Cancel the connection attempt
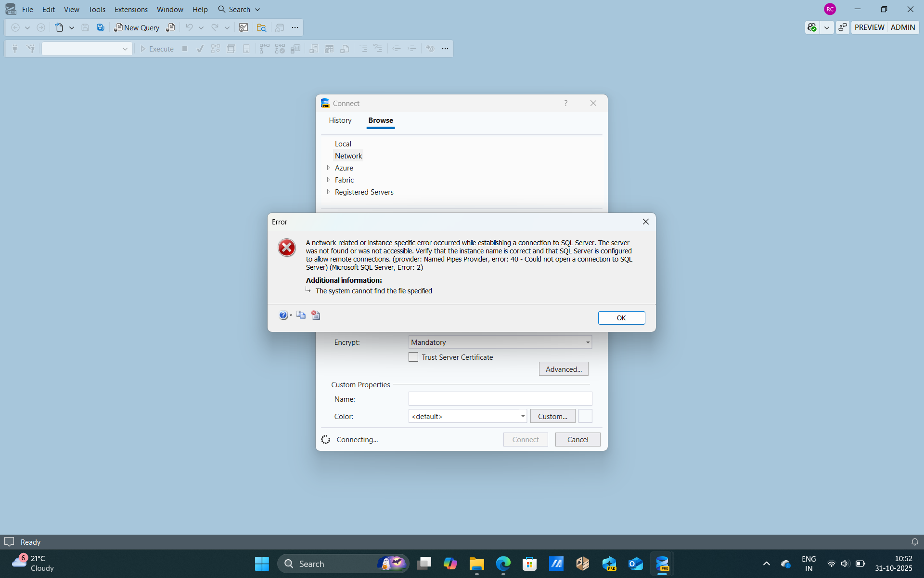 577,439
